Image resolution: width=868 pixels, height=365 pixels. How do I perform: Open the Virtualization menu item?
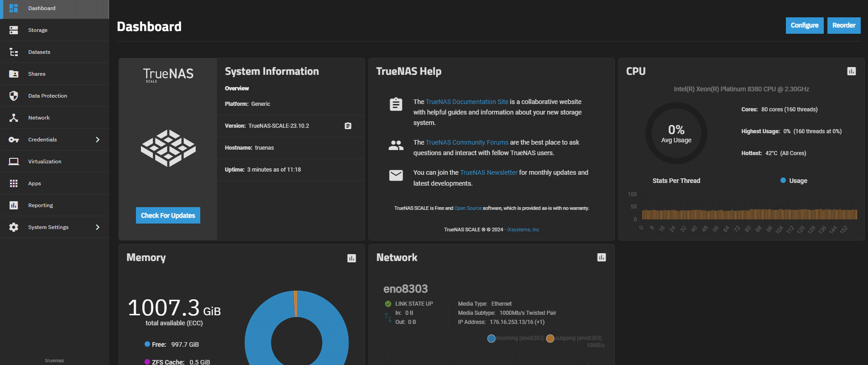(x=55, y=162)
